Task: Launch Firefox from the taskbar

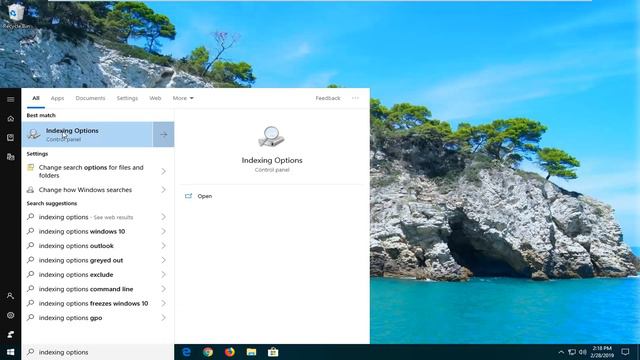Action: 230,352
